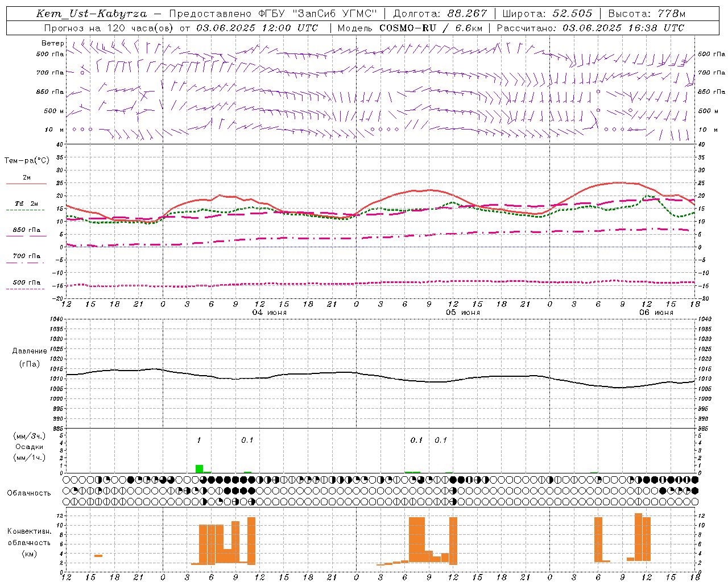Viewport: 728px width, 582px height.
Task: Click the '(мм/1ч.)' precipitation unit label
Action: (30, 458)
